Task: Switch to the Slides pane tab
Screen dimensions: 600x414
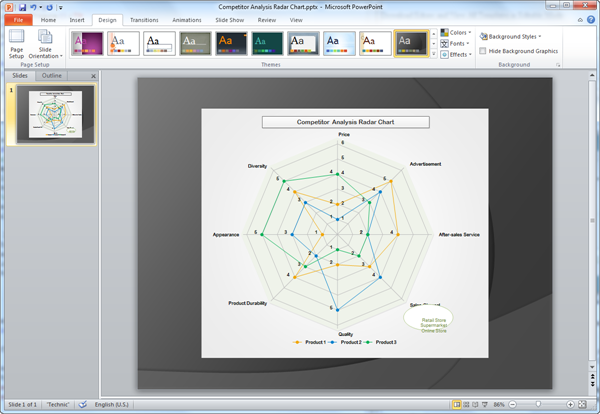Action: [20, 75]
